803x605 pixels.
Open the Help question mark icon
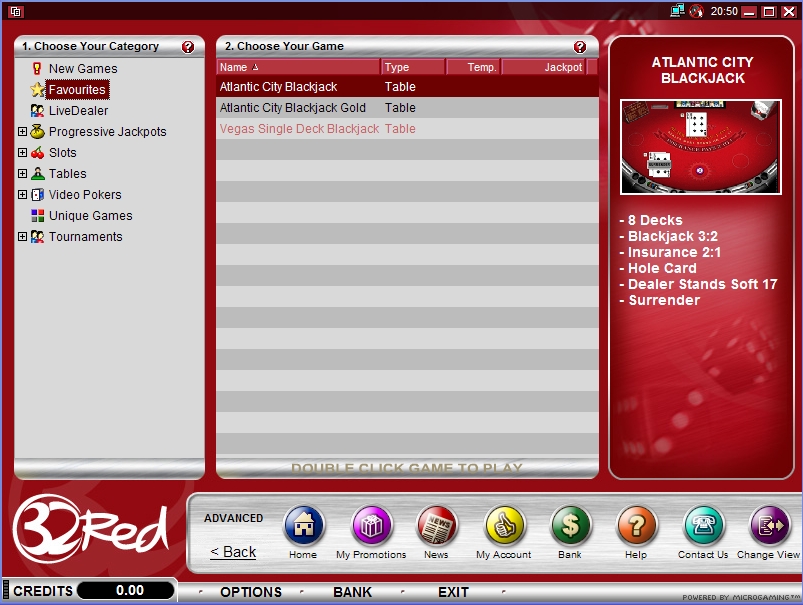coord(637,525)
